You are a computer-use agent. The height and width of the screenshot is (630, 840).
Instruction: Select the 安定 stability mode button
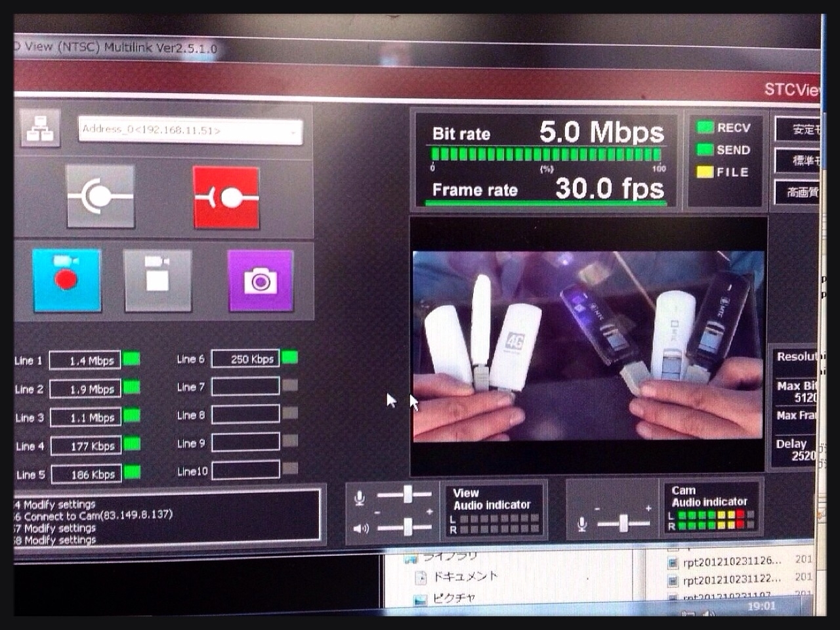798,129
